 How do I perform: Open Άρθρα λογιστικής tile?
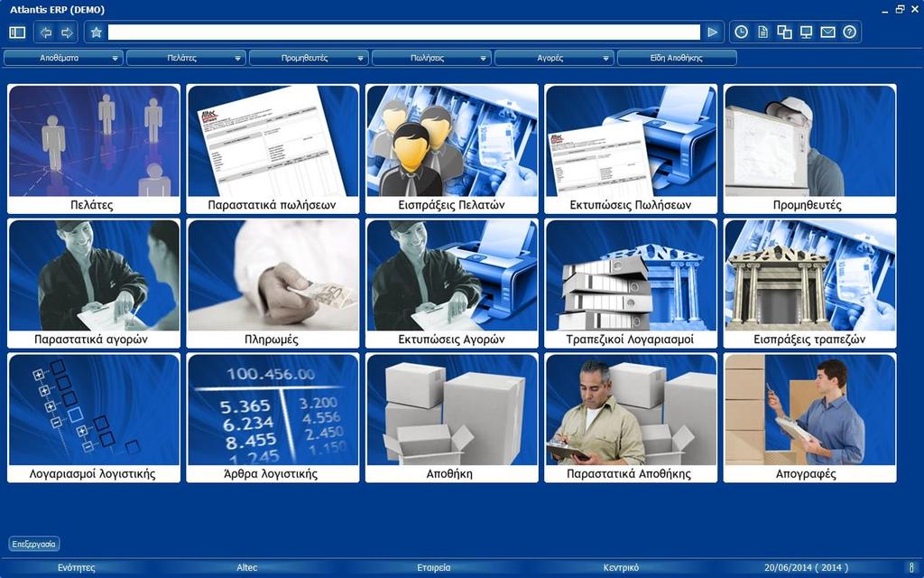[273, 417]
